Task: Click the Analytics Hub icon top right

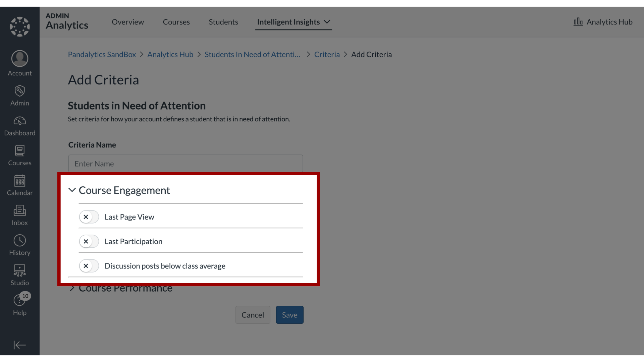Action: pyautogui.click(x=578, y=22)
